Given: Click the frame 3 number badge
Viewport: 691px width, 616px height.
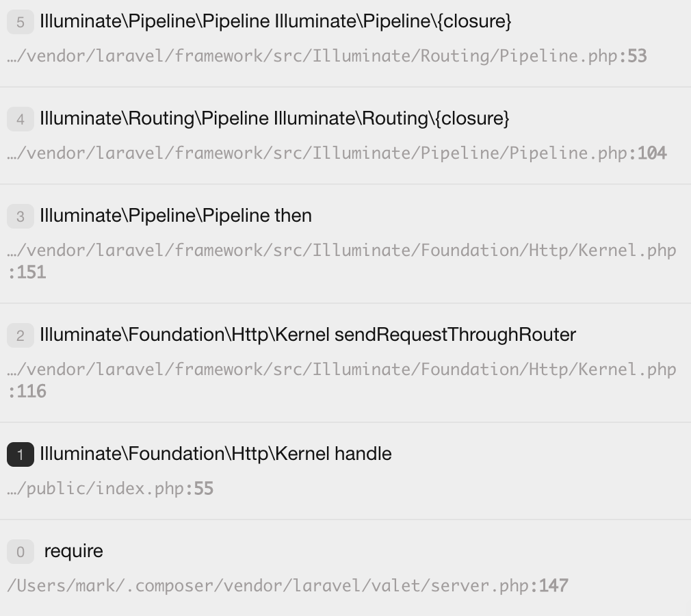Looking at the screenshot, I should point(20,216).
